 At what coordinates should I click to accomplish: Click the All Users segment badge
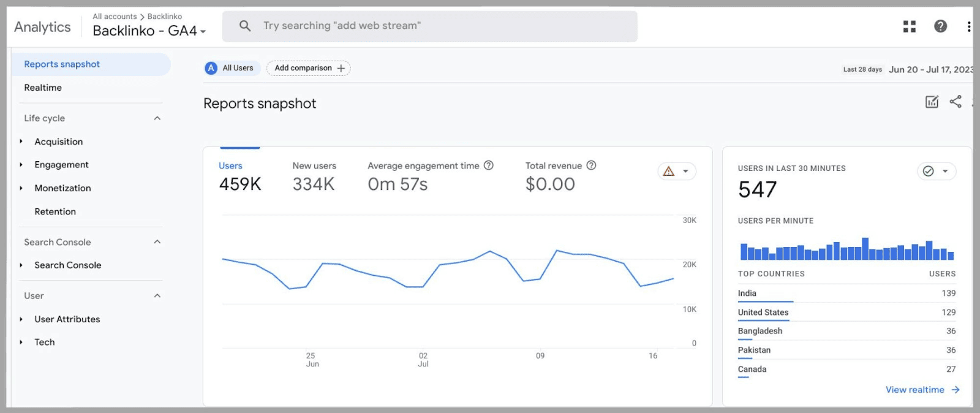pyautogui.click(x=230, y=68)
